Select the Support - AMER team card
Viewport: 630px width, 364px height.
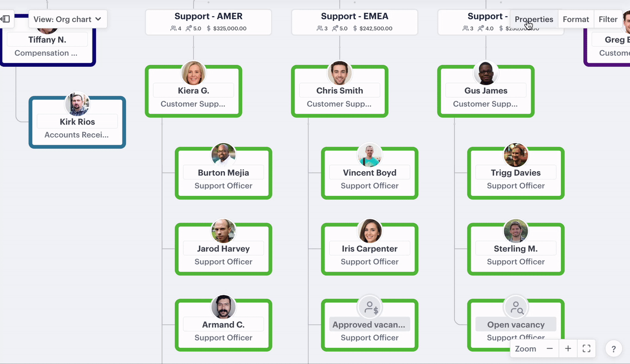click(x=208, y=22)
